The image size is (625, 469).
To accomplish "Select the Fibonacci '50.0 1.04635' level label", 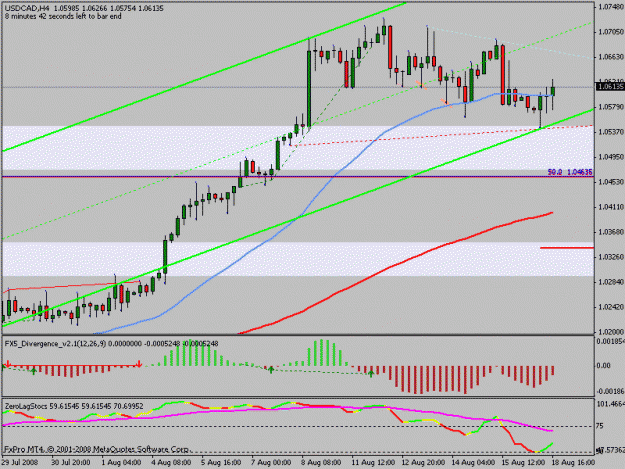I will click(x=570, y=172).
